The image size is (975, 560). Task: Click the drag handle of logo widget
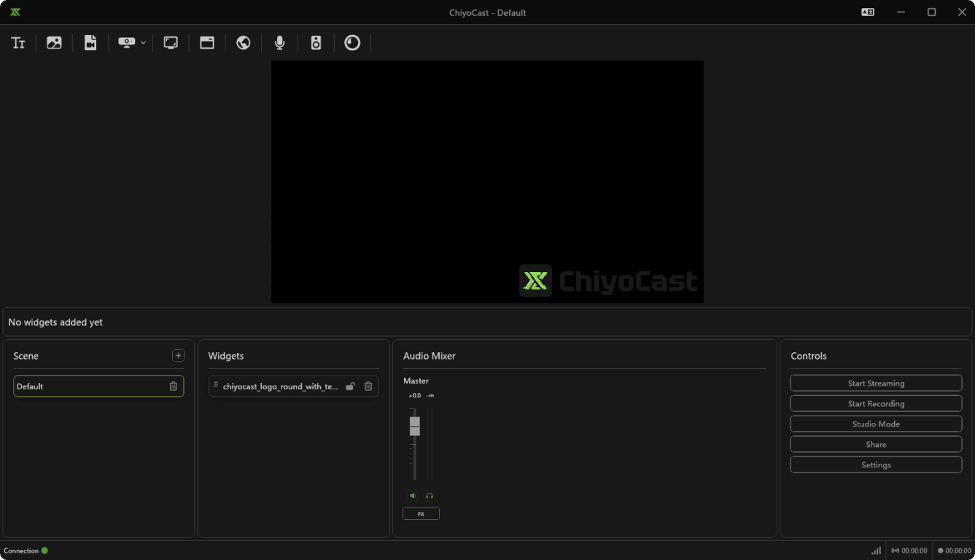[x=216, y=386]
